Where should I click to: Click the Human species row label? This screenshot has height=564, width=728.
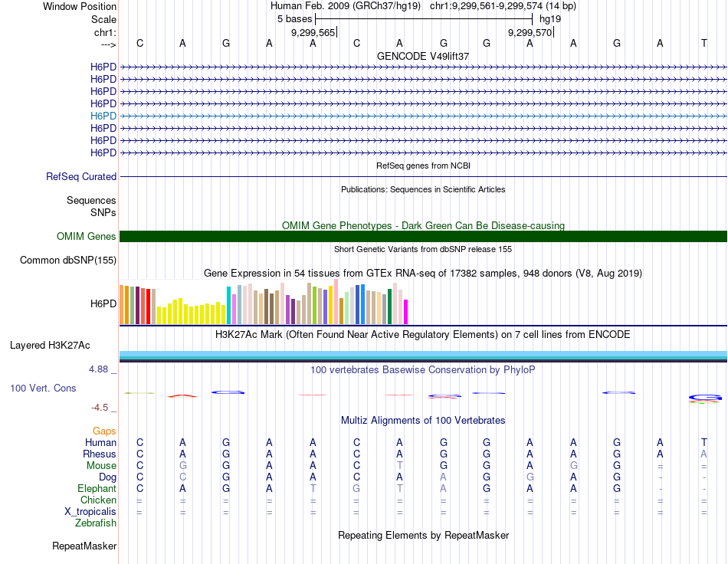[100, 443]
